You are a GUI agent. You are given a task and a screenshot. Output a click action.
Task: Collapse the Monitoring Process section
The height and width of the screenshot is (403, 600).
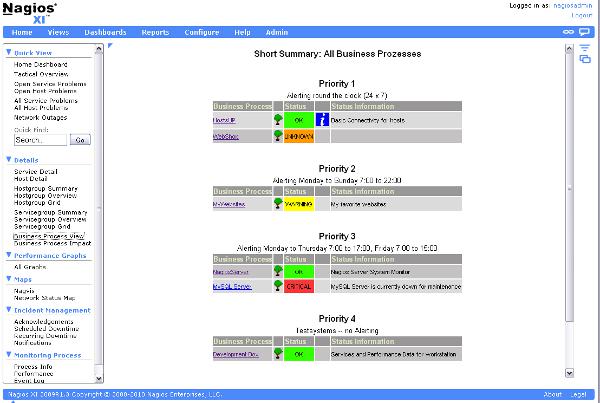9,355
